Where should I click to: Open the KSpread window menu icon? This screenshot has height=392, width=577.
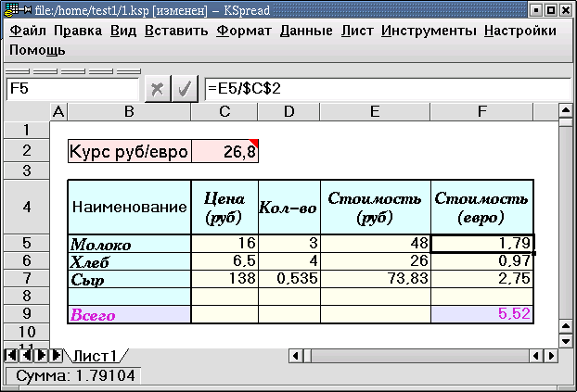click(11, 9)
